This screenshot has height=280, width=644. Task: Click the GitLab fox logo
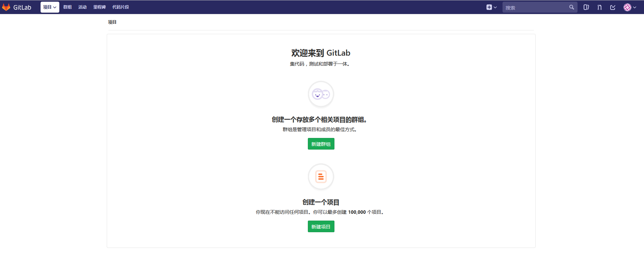(x=6, y=7)
